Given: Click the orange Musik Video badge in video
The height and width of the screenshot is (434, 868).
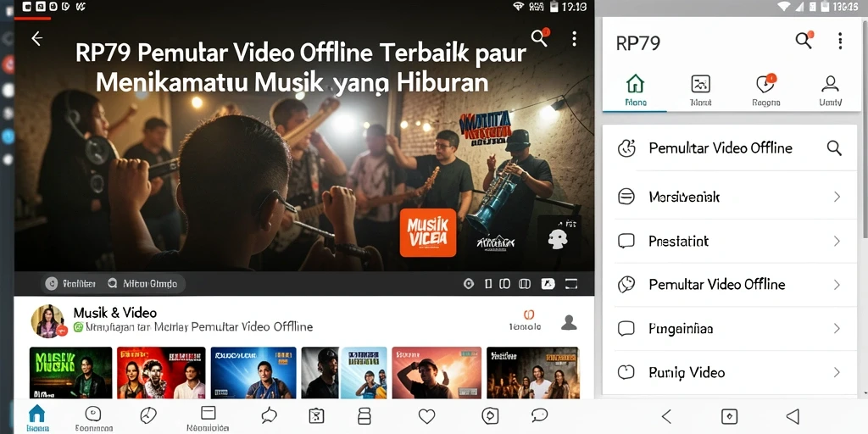Looking at the screenshot, I should [428, 232].
